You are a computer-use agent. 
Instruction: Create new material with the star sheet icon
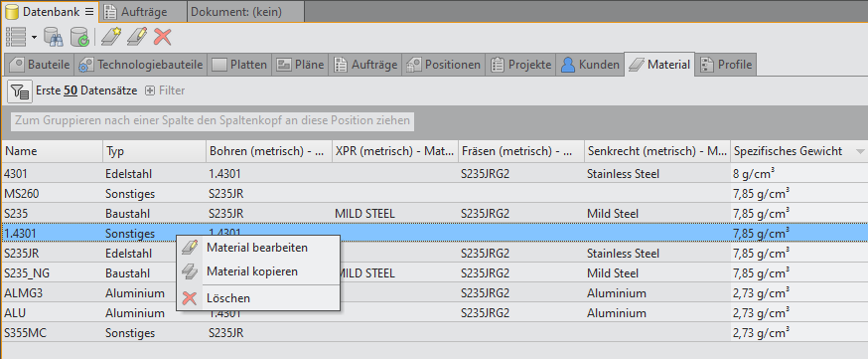tap(110, 37)
